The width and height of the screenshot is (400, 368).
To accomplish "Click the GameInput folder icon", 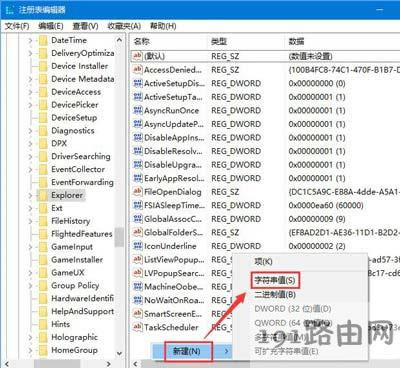I will 43,247.
